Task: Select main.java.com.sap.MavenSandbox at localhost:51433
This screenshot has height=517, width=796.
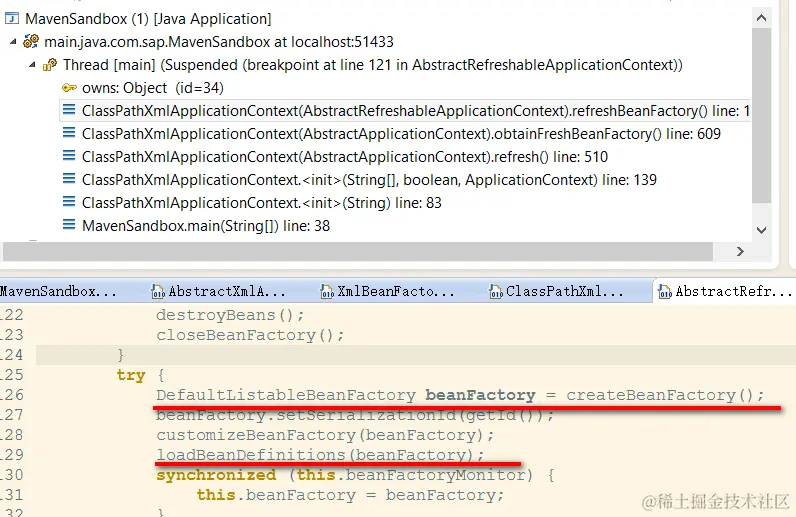Action: 219,42
